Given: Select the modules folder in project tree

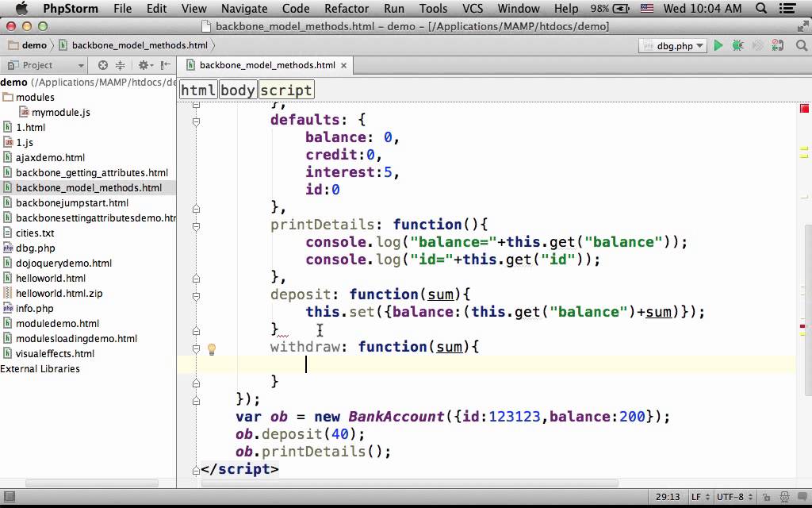Looking at the screenshot, I should [x=35, y=98].
